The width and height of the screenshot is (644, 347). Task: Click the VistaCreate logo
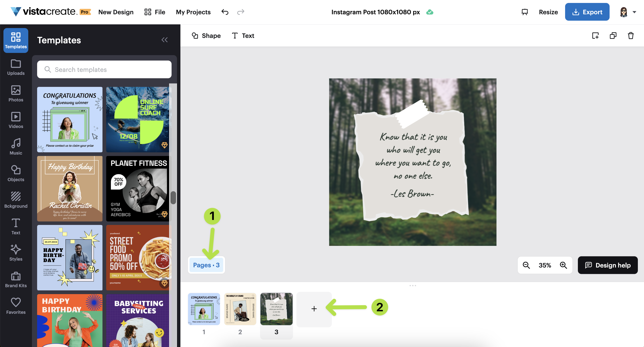pyautogui.click(x=44, y=12)
